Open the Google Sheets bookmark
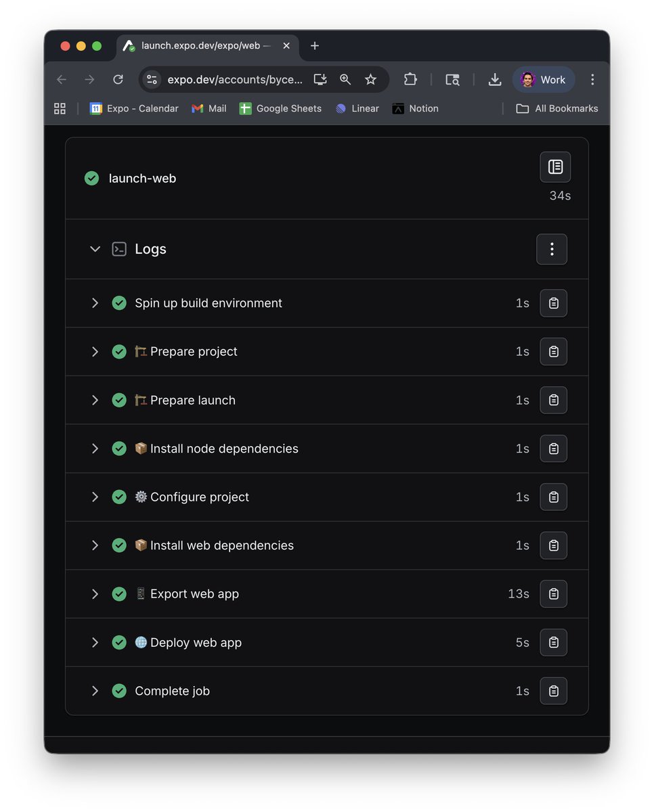 coord(280,108)
